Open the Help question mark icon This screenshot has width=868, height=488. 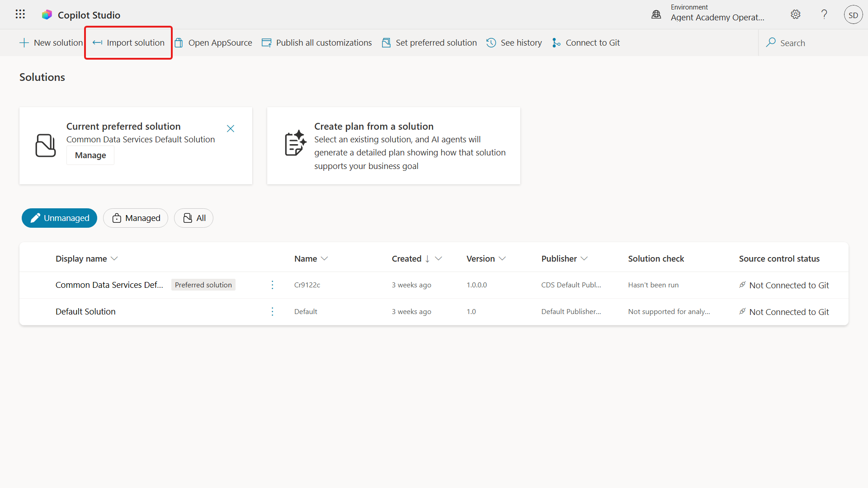[824, 14]
